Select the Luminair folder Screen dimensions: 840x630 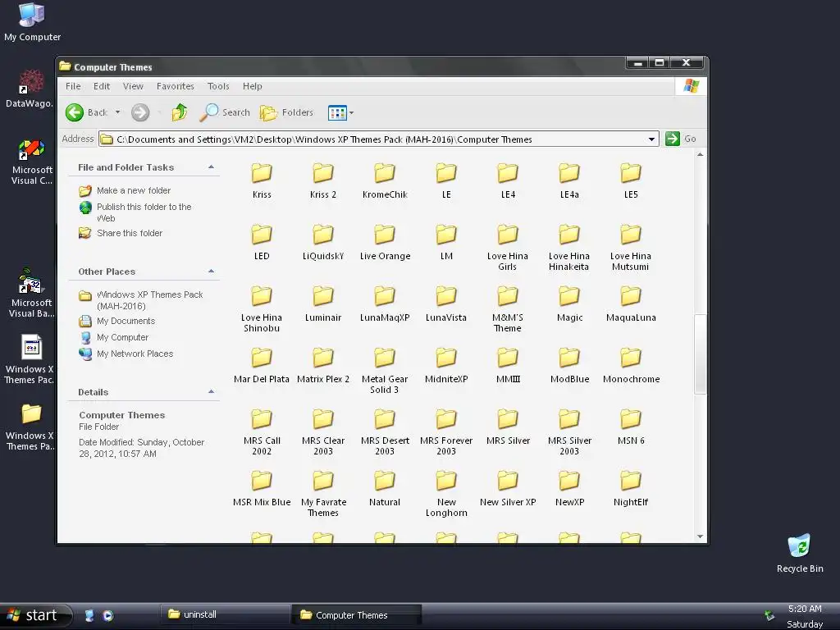(x=323, y=304)
